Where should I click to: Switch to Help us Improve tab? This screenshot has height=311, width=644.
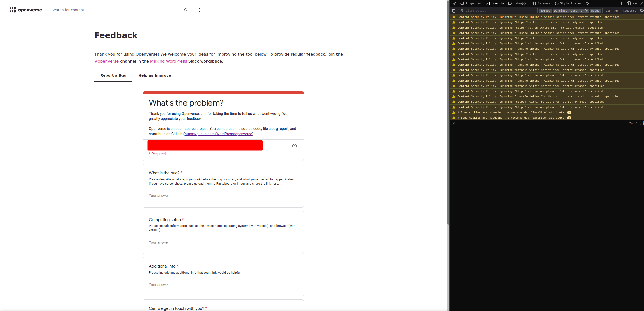pos(155,75)
